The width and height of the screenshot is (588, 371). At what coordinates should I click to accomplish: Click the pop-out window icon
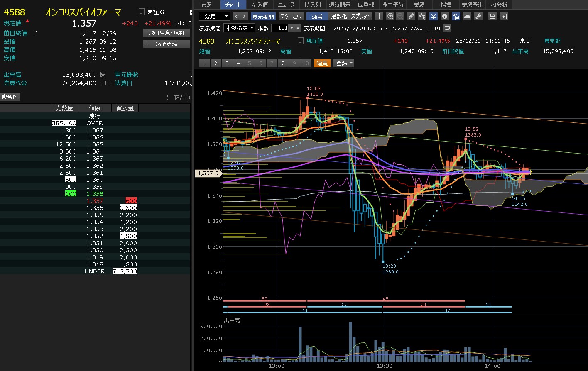[x=503, y=16]
